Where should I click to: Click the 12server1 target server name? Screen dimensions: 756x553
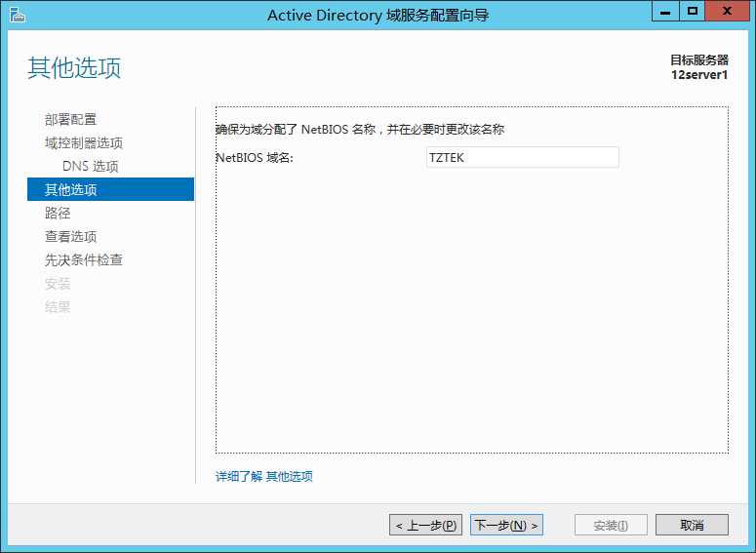pyautogui.click(x=699, y=75)
